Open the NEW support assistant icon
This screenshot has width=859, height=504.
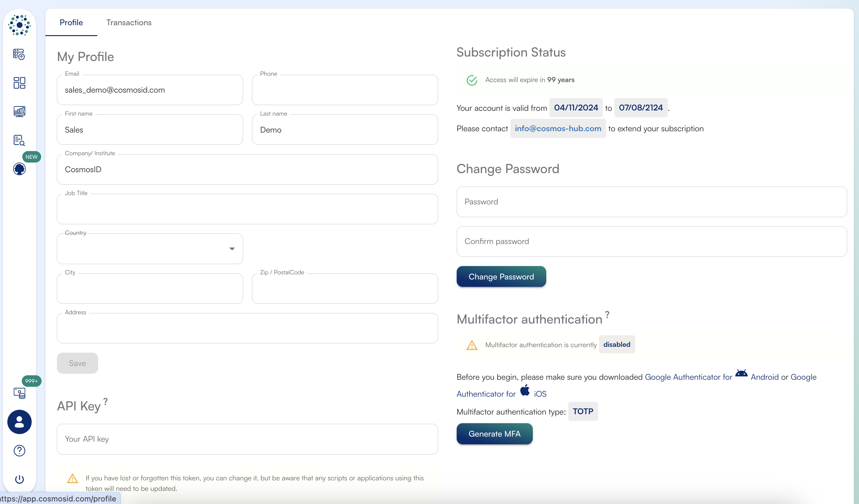[20, 169]
